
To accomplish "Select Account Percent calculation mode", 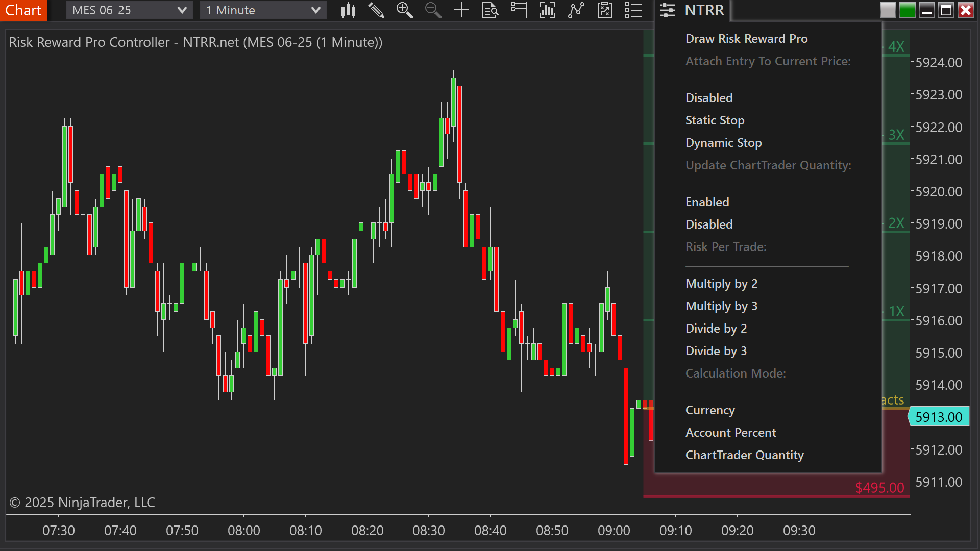I will click(730, 432).
